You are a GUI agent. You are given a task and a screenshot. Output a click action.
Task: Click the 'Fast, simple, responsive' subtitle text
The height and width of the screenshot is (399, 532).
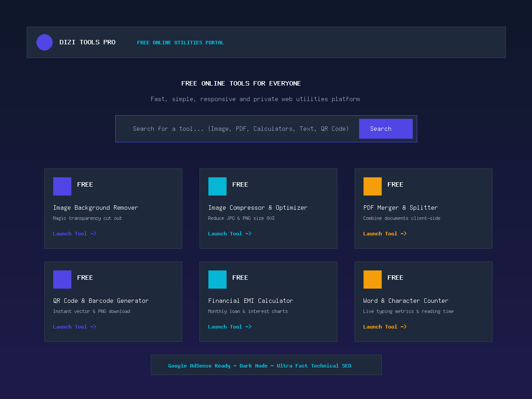[x=255, y=99]
